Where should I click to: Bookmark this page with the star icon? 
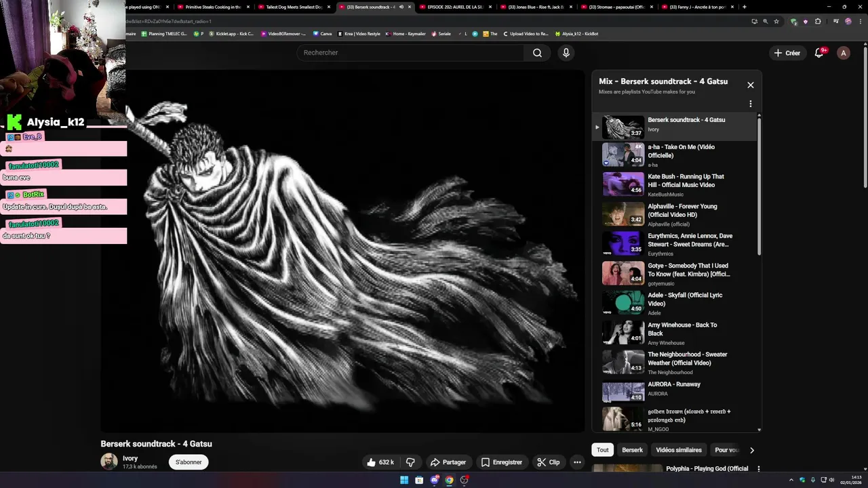tap(776, 21)
